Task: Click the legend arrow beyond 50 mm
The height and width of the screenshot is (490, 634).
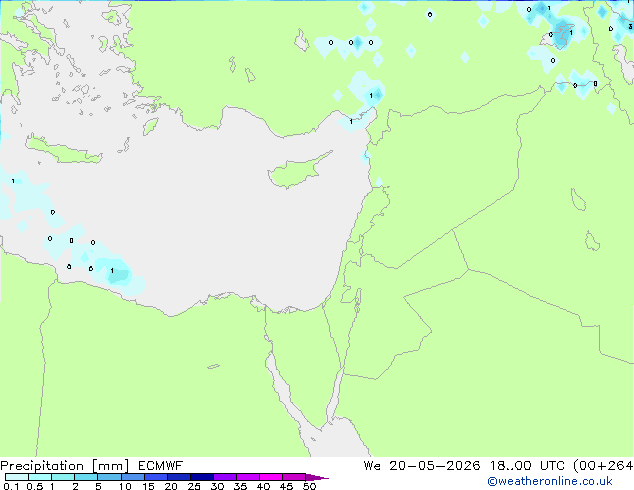Action: click(317, 477)
